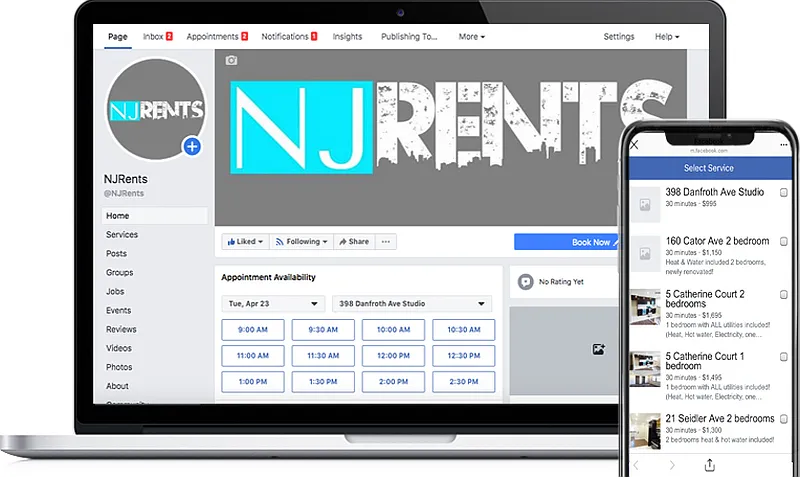
Task: Open Reviews in the left sidebar
Action: coord(121,329)
